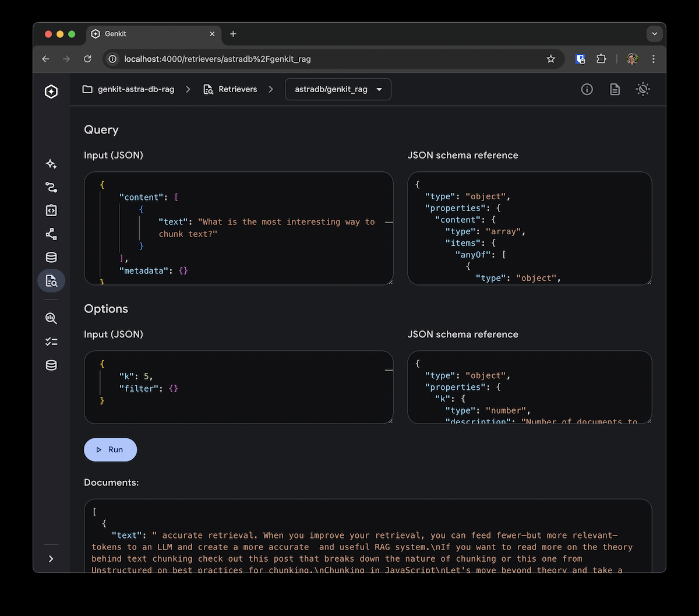699x616 pixels.
Task: Open the Retrievers document-search icon in sidebar
Action: (51, 281)
